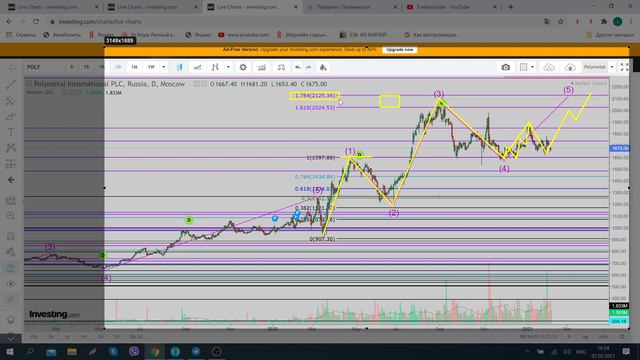The width and height of the screenshot is (640, 360).
Task: Select the trend line drawing tool
Action: tap(11, 84)
